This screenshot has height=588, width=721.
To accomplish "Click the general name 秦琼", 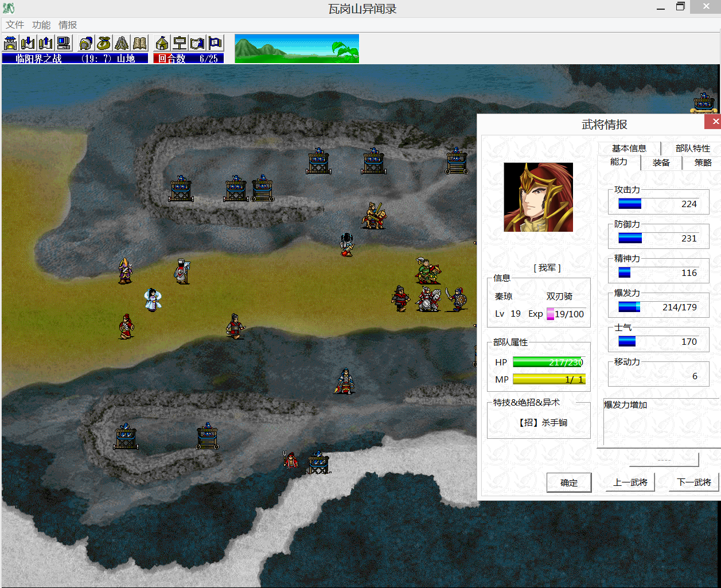I will 504,296.
